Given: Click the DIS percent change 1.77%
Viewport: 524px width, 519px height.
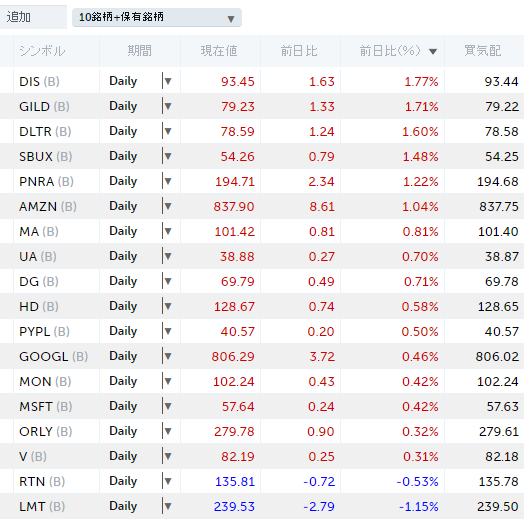Looking at the screenshot, I should tap(421, 82).
